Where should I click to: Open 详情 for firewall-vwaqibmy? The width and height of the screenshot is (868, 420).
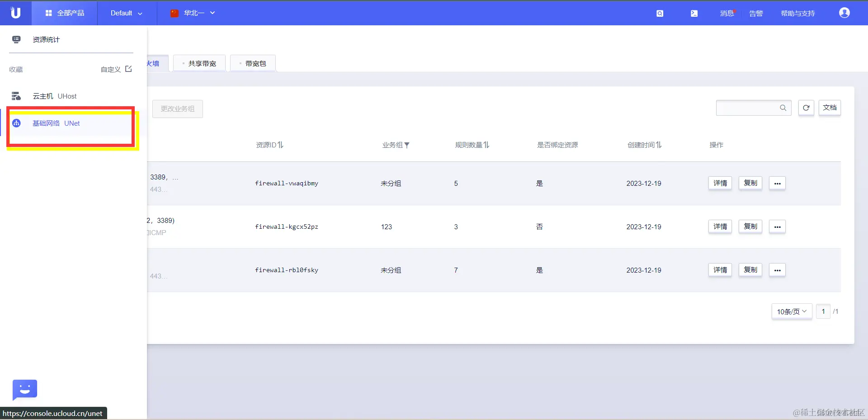click(720, 183)
